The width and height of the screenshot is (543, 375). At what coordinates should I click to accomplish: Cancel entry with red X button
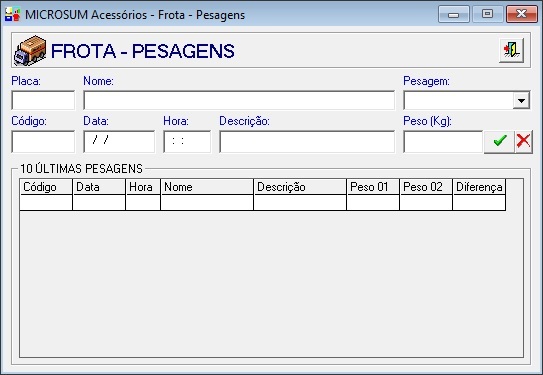pos(523,141)
